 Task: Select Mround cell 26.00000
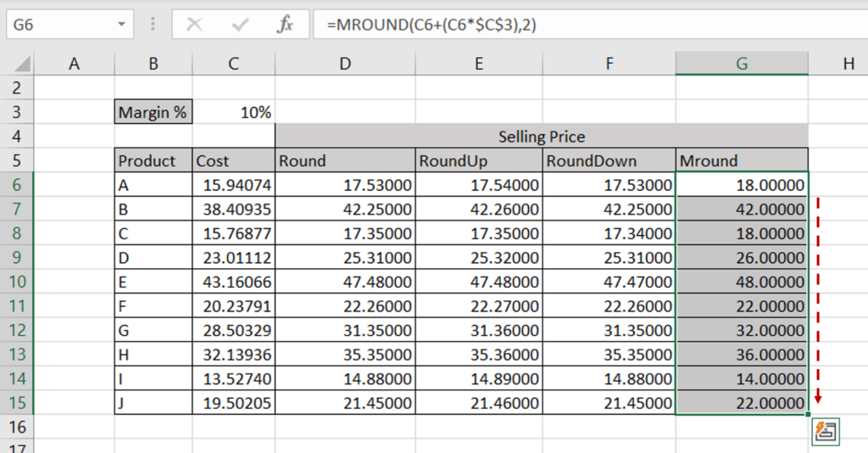click(742, 258)
